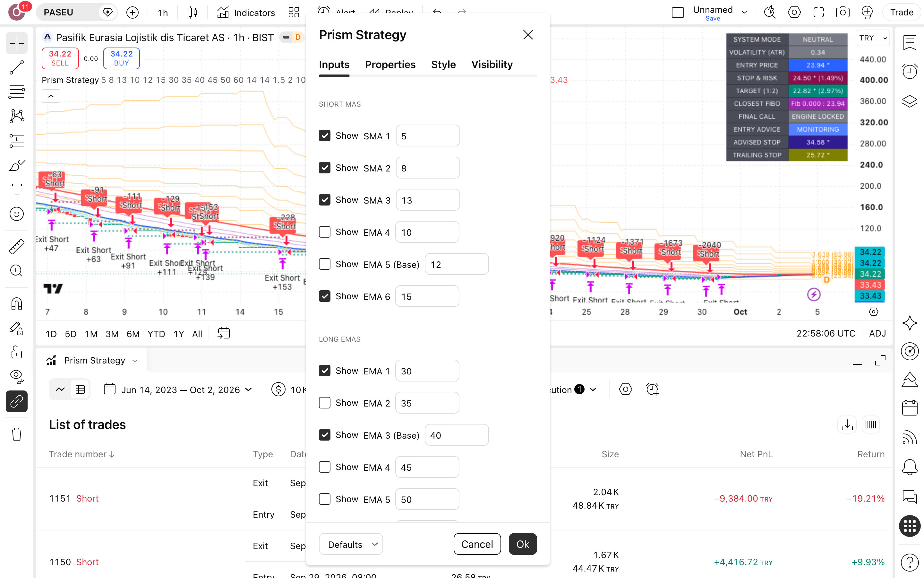Open the alerts clock panel
924x578 pixels.
(x=910, y=71)
